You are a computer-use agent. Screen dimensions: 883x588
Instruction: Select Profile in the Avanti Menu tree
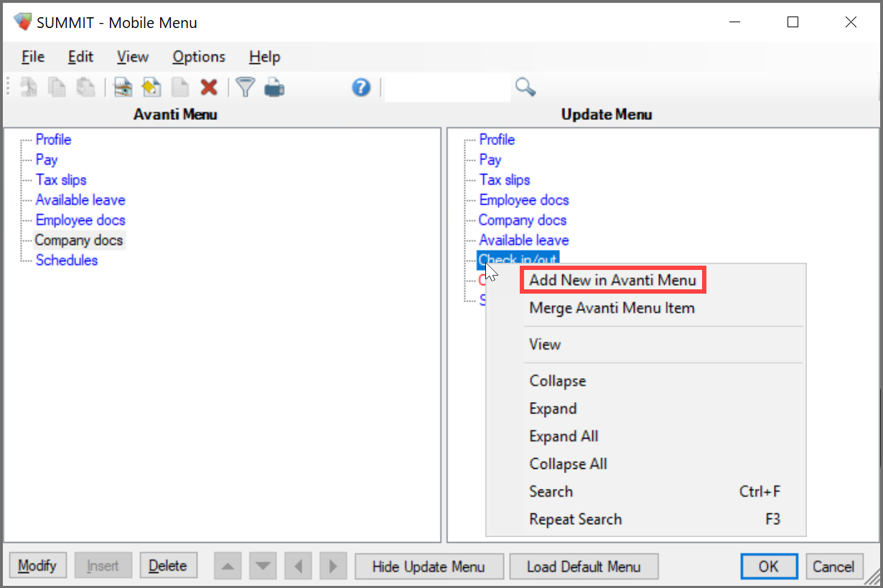point(54,139)
